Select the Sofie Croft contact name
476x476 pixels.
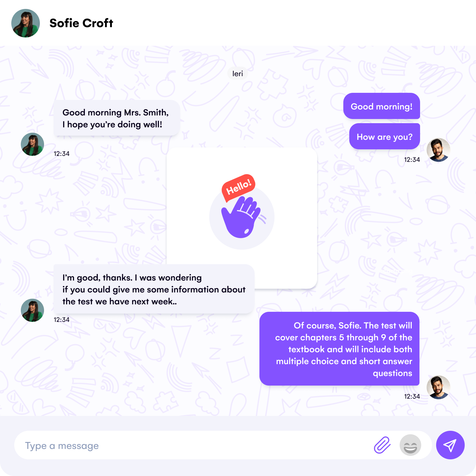click(81, 23)
